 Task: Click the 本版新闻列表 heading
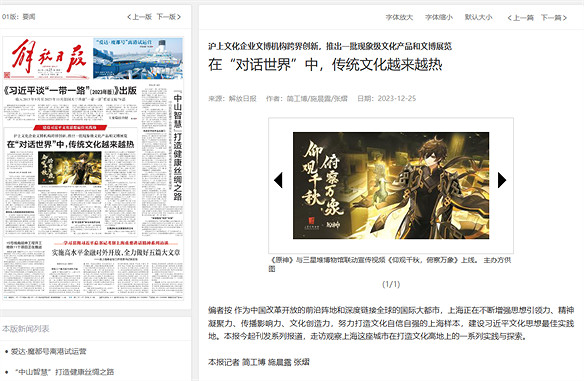pos(25,328)
